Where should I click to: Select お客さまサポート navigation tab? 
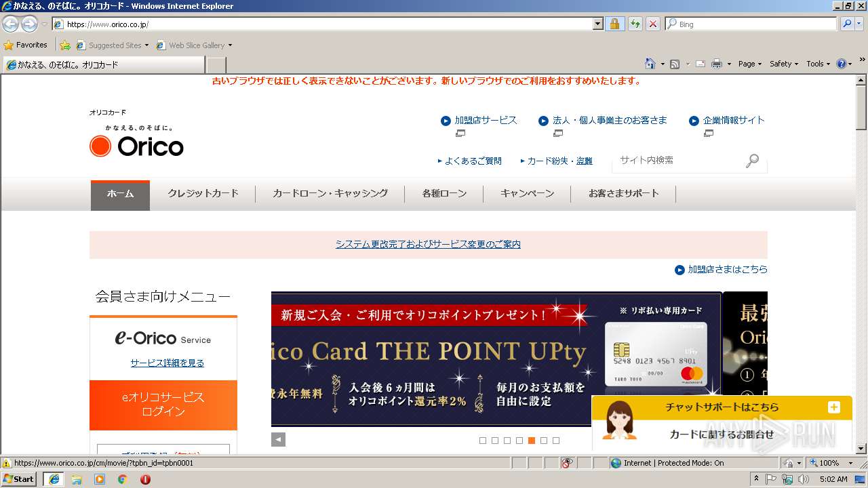624,194
